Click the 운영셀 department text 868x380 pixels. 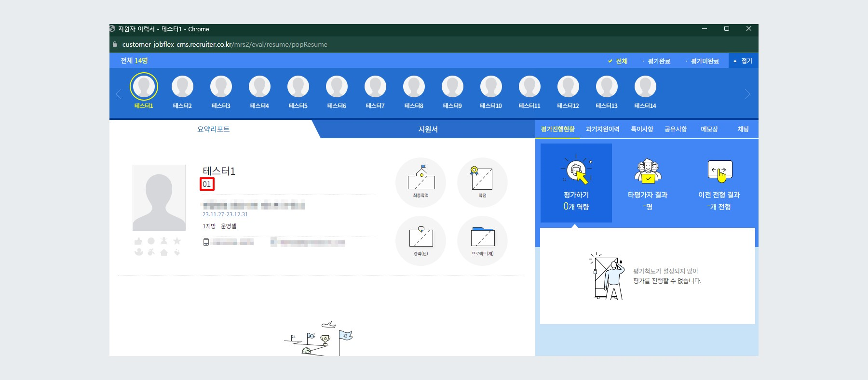click(x=229, y=226)
